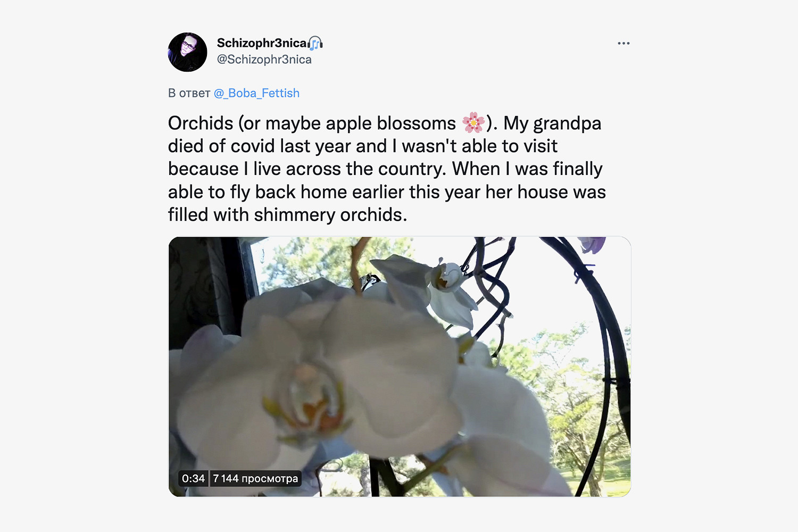Open the @Schizophr3nica handle link

[264, 60]
